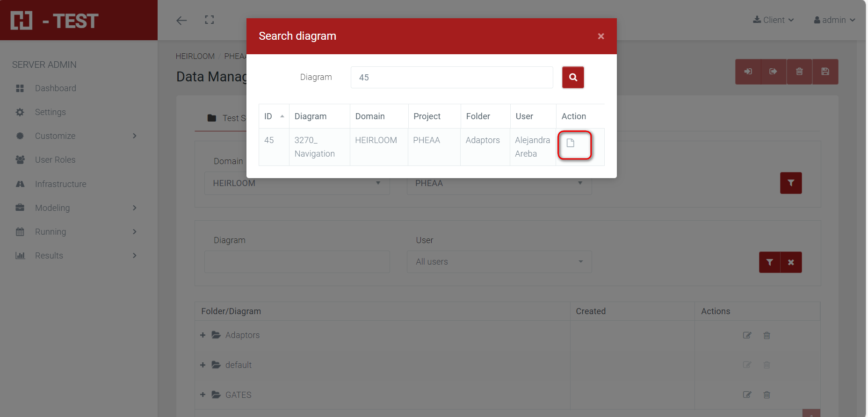Click the back arrow icon

(181, 20)
